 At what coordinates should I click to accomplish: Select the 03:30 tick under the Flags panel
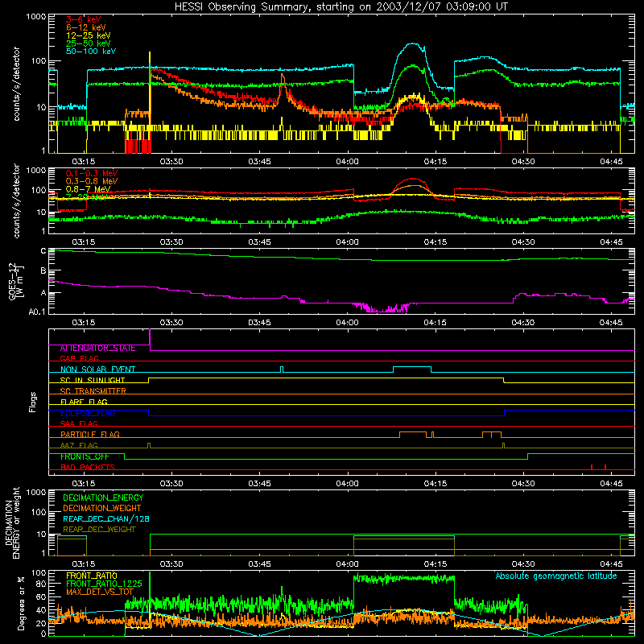point(171,484)
